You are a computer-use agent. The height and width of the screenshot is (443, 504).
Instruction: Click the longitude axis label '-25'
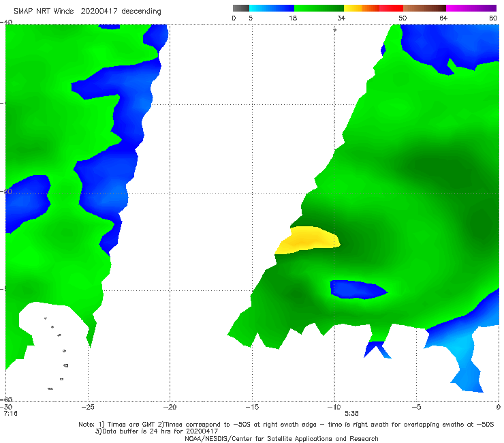[88, 407]
